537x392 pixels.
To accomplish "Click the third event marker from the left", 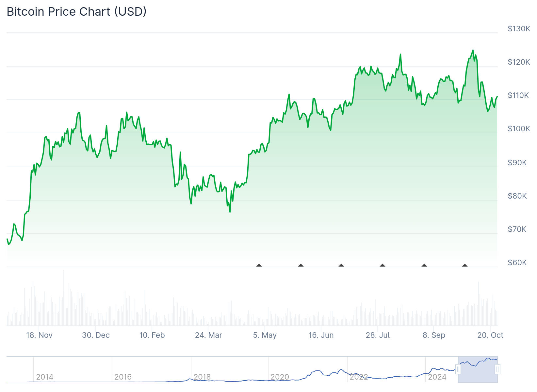I will coord(341,265).
